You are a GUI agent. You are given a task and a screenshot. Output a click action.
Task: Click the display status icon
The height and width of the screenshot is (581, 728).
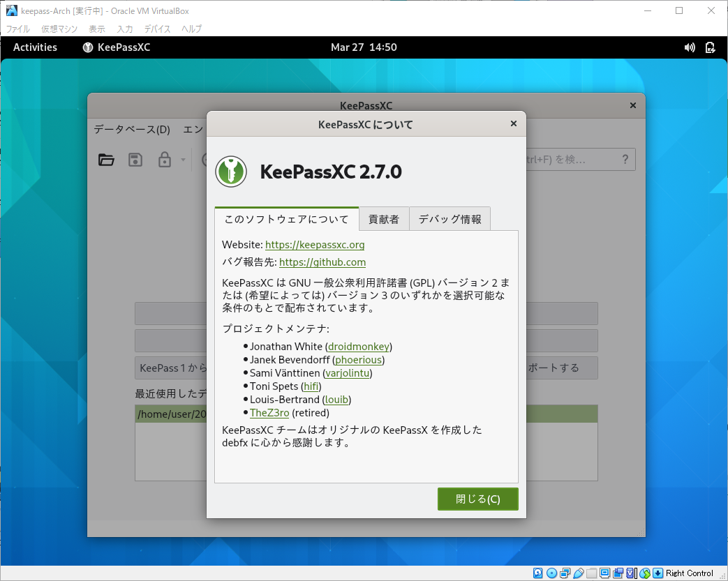click(x=604, y=573)
